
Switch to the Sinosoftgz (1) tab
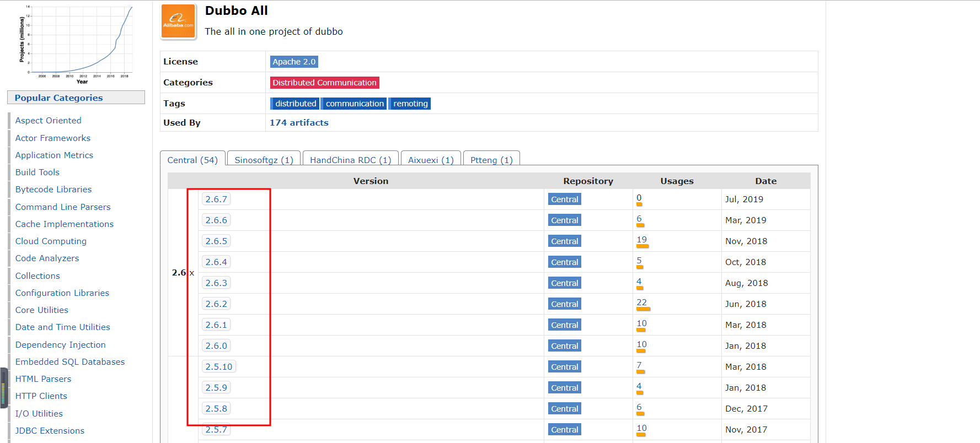264,160
